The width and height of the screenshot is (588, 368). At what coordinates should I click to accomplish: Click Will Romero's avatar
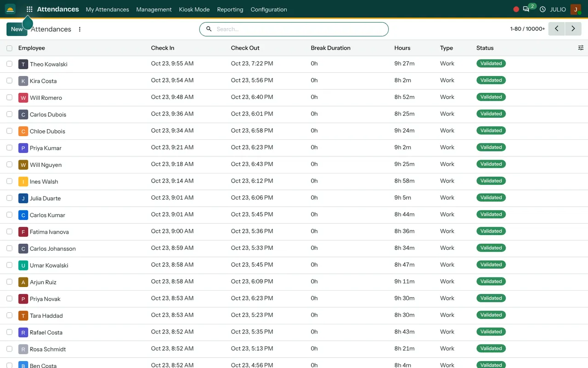pos(23,98)
